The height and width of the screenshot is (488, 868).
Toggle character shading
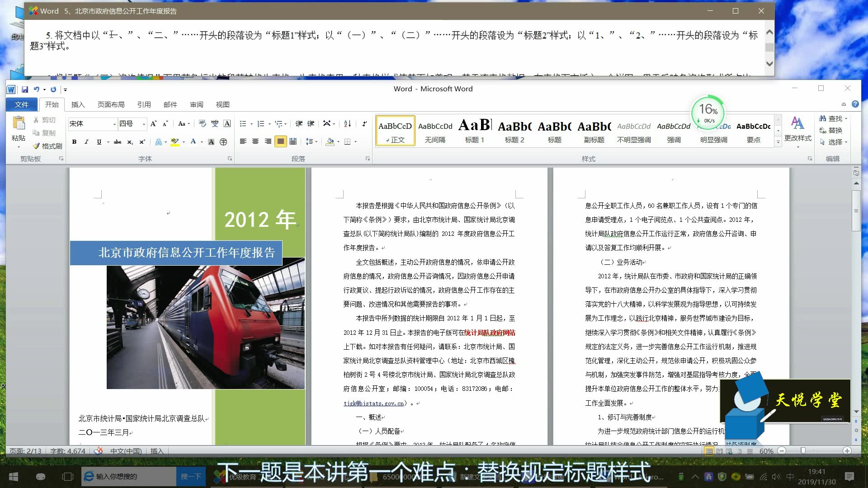pos(211,141)
